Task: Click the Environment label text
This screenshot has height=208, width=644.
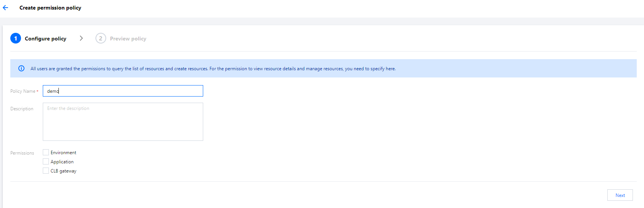Action: coord(63,153)
